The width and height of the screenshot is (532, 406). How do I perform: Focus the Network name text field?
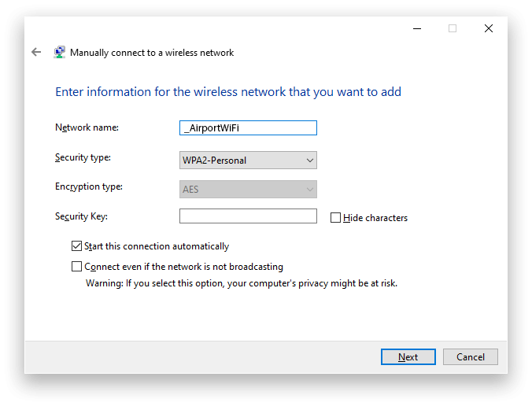(x=248, y=128)
